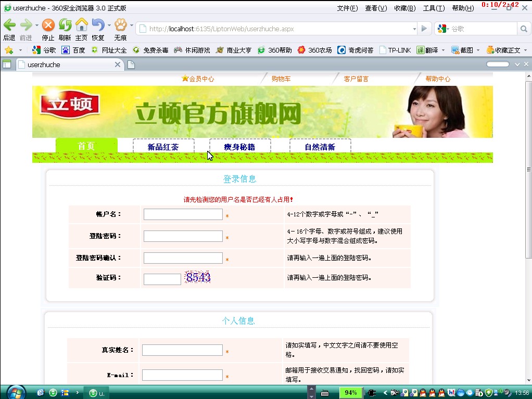This screenshot has width=532, height=399.
Task: Open the 客户留言 link
Action: click(x=356, y=79)
